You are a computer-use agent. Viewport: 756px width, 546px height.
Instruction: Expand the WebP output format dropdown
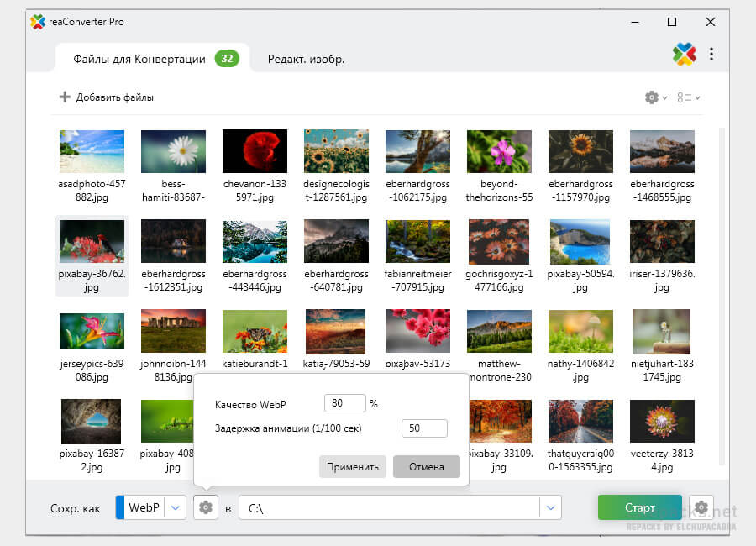tap(175, 507)
